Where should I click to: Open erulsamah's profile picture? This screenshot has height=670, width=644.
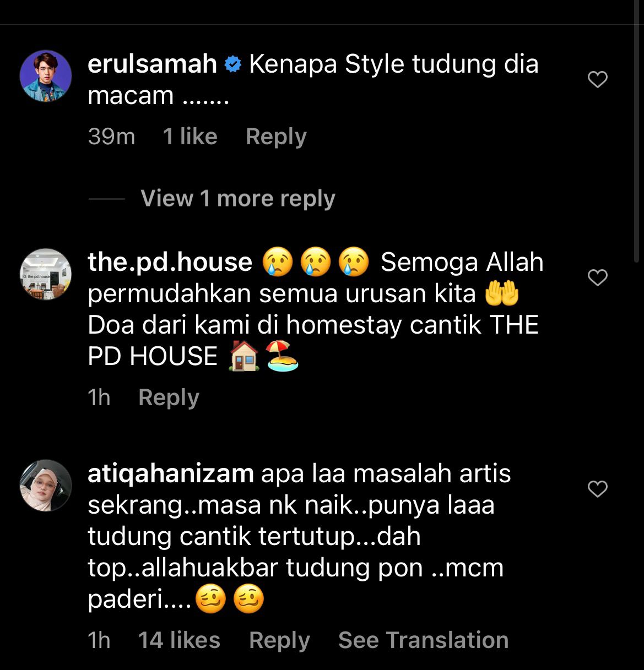pos(46,76)
